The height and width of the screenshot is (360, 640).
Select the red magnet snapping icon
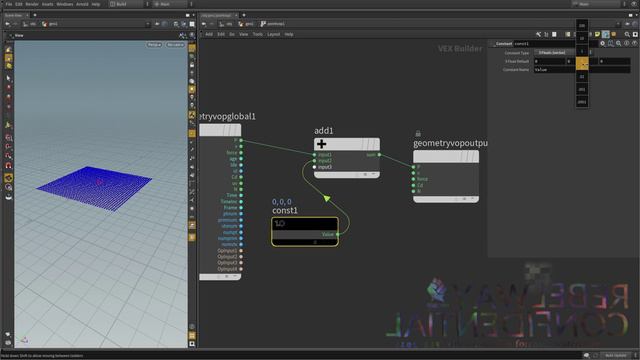tap(8, 166)
